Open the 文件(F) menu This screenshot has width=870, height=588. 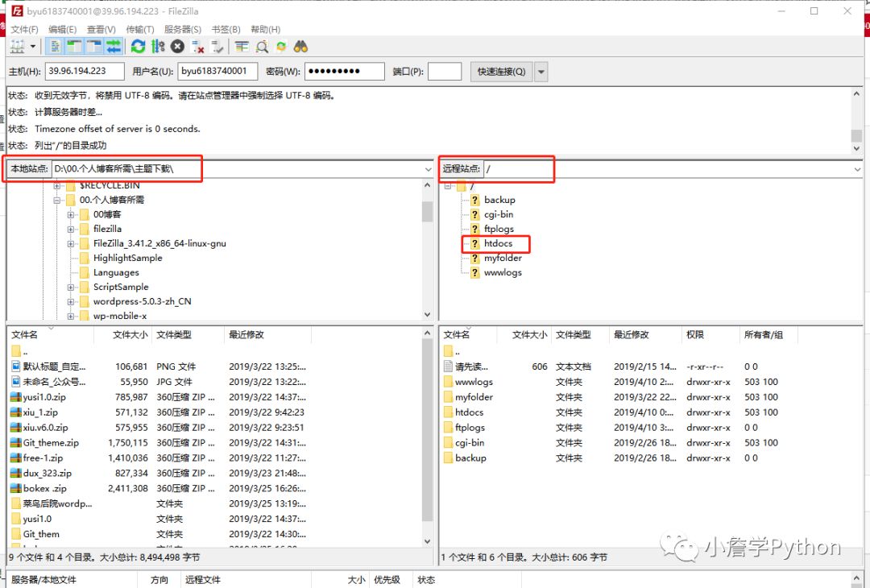click(x=24, y=29)
